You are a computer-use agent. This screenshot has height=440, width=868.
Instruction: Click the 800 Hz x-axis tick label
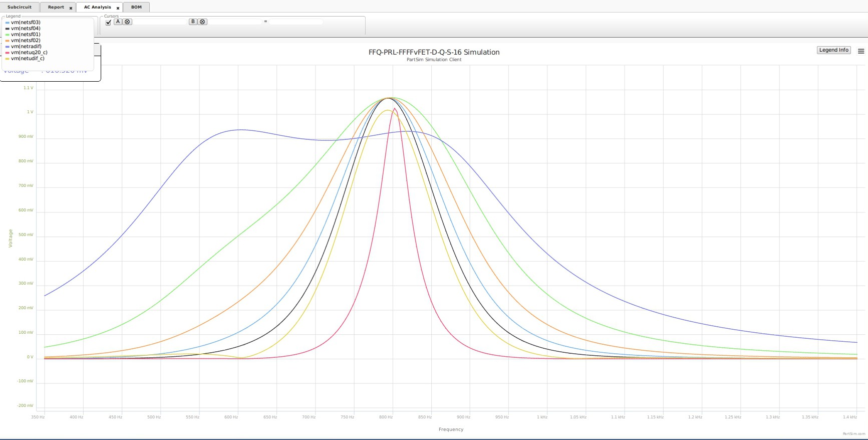pos(386,417)
